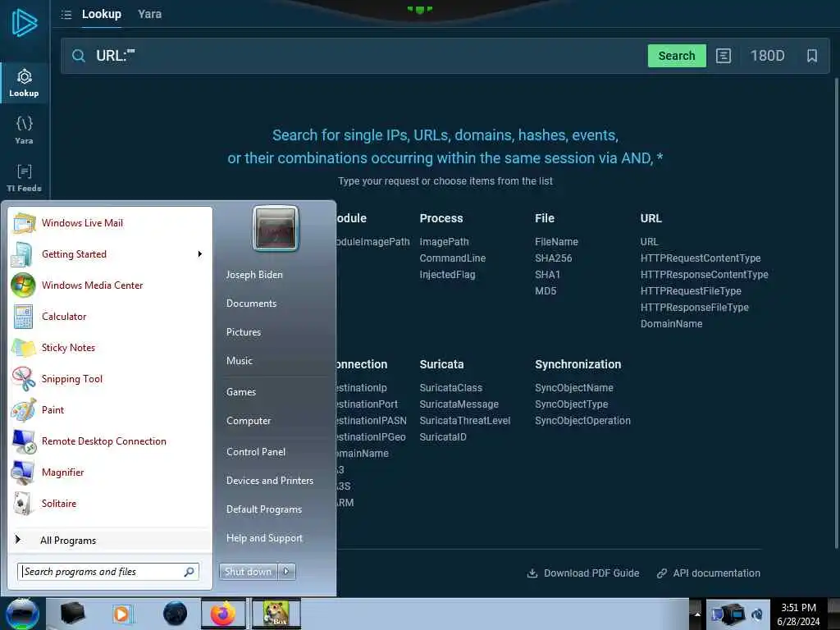Viewport: 840px width, 630px height.
Task: Change the 180D time range
Action: click(x=767, y=56)
